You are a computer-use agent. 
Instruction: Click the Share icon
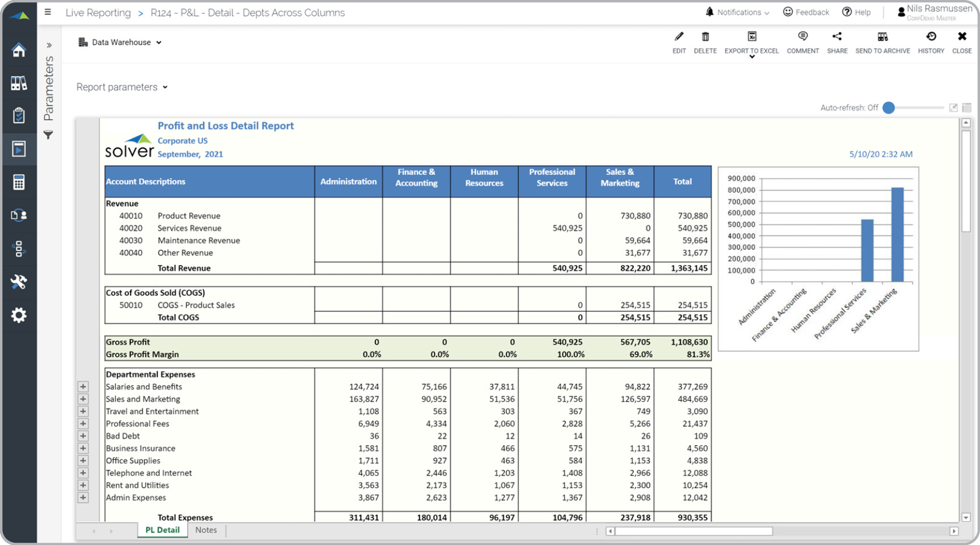pos(837,37)
